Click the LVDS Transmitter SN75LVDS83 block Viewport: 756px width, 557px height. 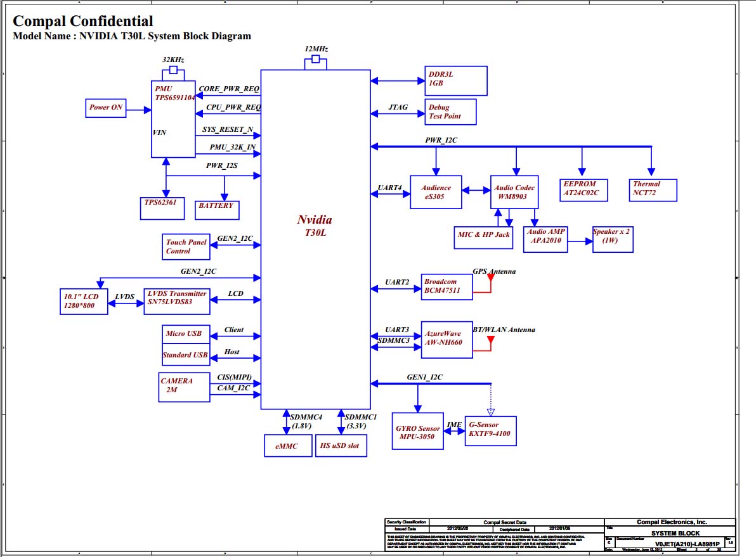[x=177, y=302]
